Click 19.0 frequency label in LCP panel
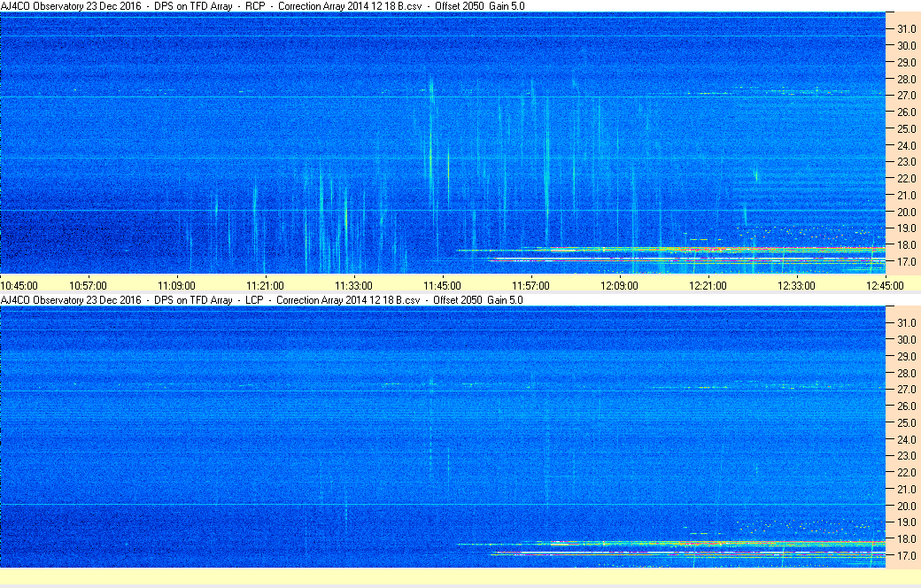Viewport: 921px width, 588px height. [x=906, y=522]
